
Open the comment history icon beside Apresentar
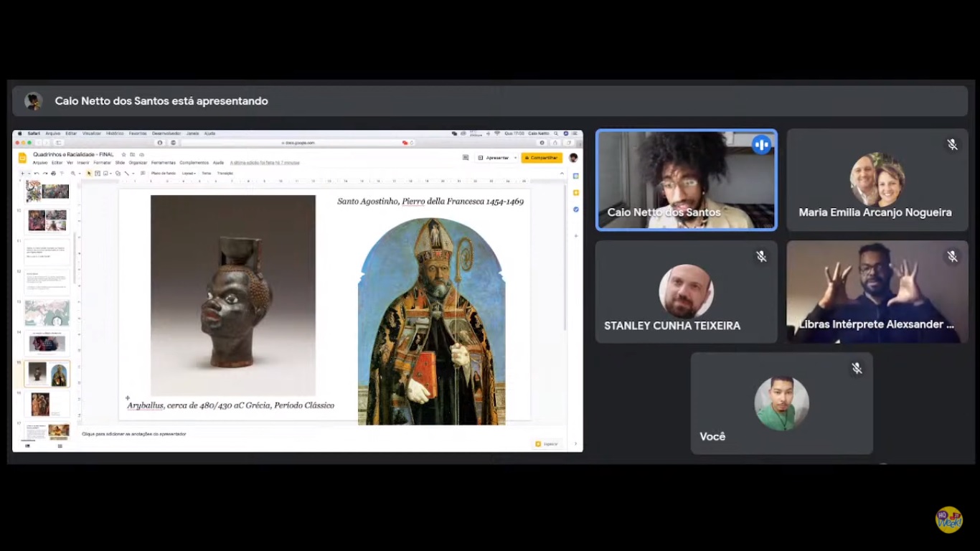pyautogui.click(x=466, y=158)
